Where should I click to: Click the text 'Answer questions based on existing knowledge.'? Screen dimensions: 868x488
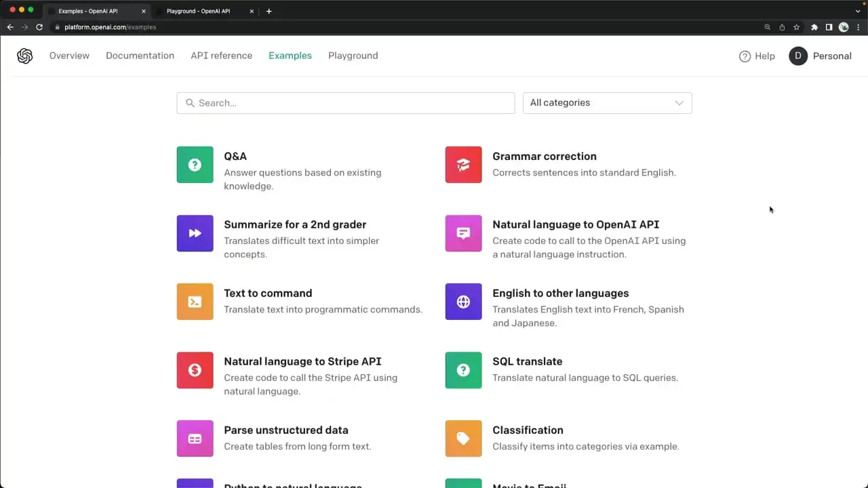[x=302, y=180]
